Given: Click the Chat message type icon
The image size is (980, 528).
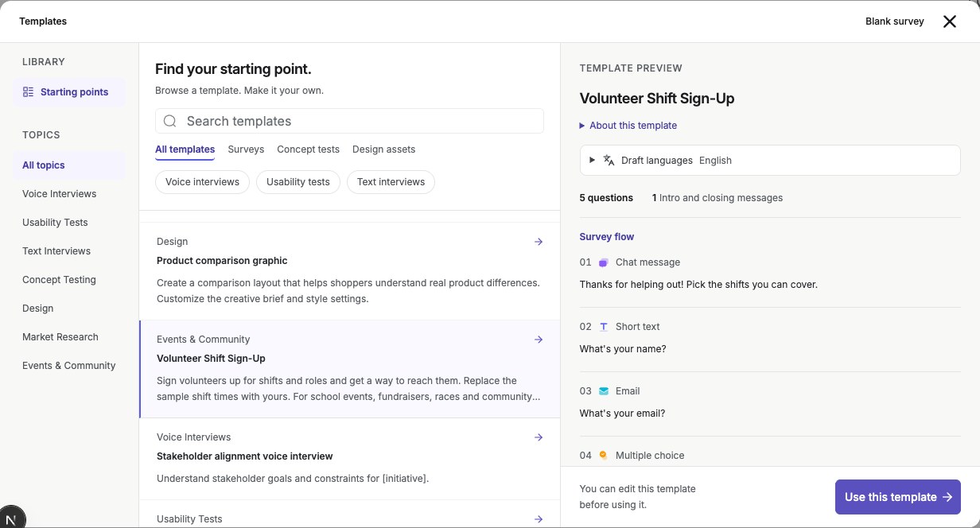Looking at the screenshot, I should [x=604, y=262].
